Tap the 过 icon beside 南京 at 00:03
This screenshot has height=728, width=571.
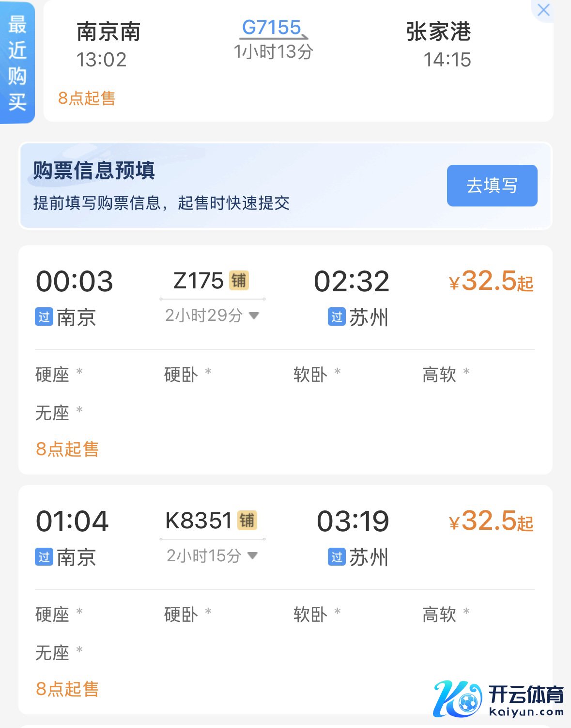(x=44, y=317)
